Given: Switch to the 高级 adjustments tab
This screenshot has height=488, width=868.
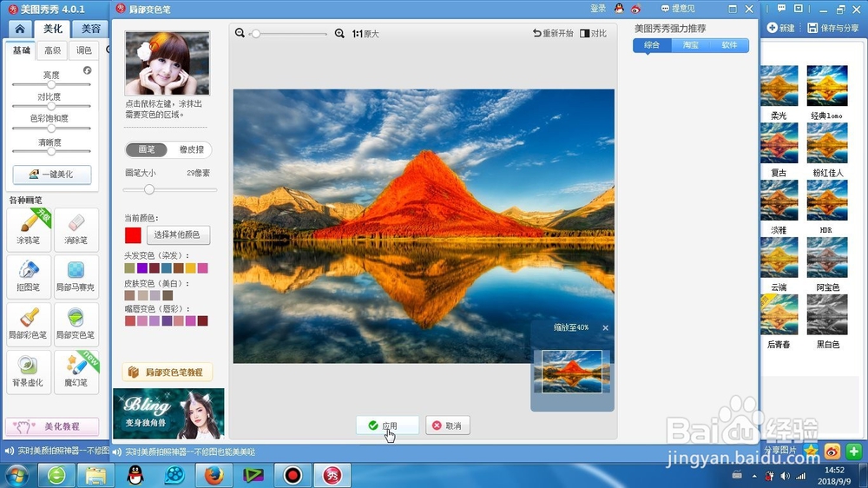Looking at the screenshot, I should [53, 50].
